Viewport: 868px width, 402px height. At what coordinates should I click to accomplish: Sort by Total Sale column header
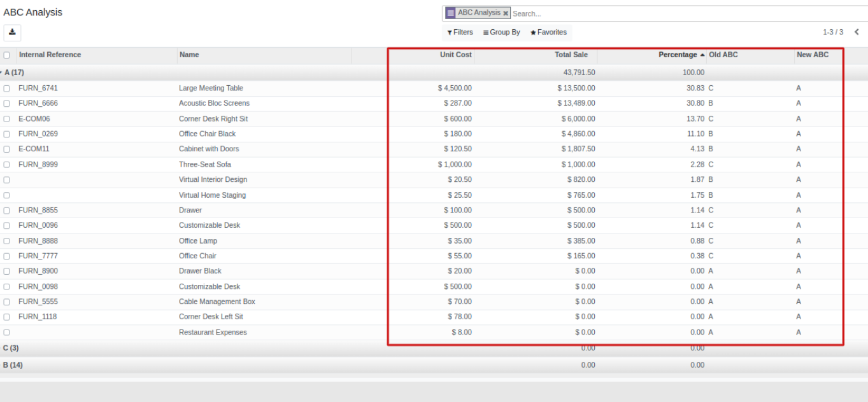(571, 55)
